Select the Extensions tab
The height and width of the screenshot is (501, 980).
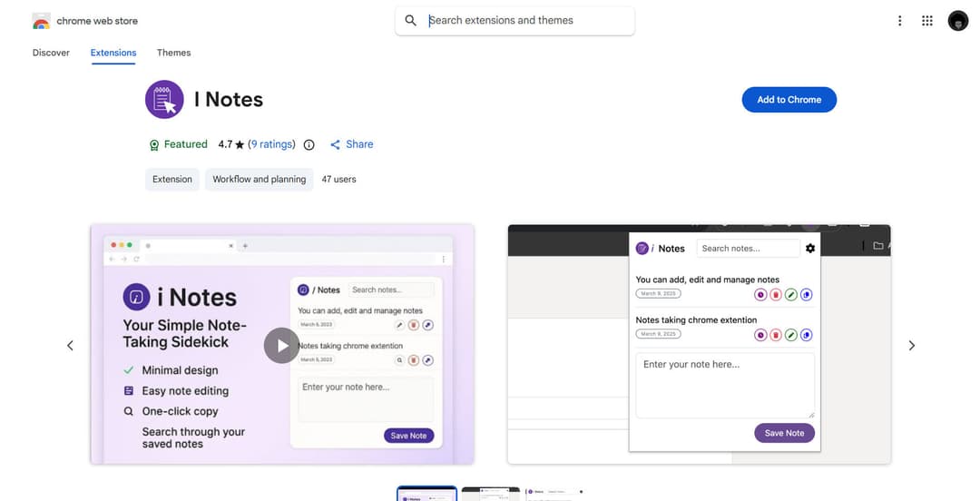[x=113, y=53]
